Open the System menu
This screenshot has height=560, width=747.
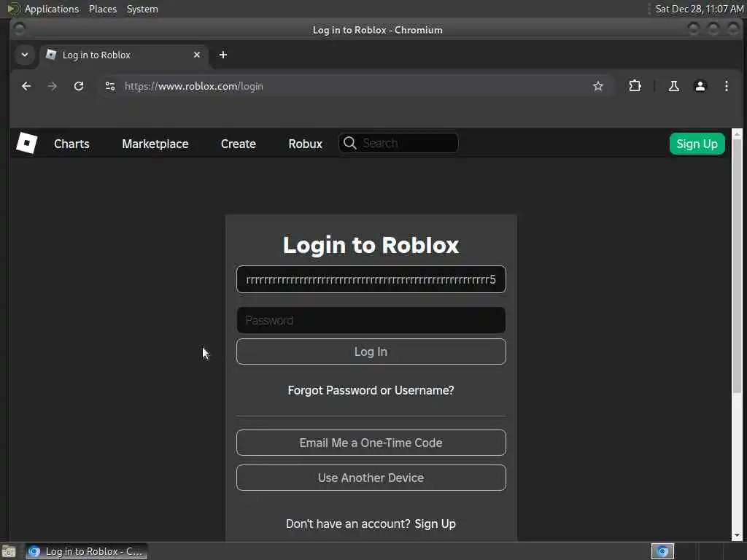click(142, 9)
